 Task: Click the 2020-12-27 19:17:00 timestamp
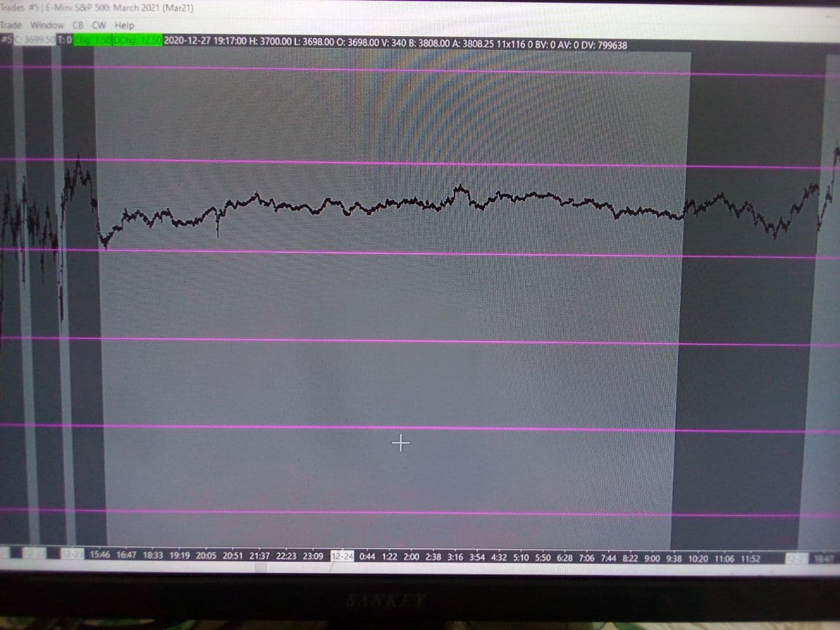[205, 41]
